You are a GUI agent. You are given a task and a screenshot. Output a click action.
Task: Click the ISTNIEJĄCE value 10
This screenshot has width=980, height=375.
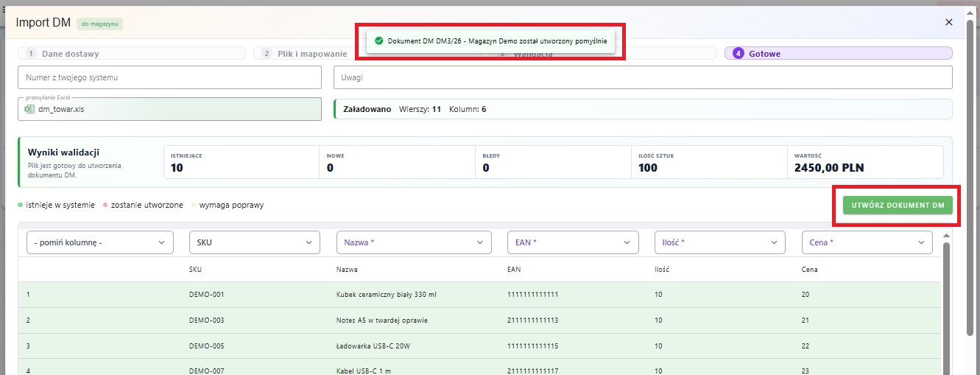click(177, 167)
